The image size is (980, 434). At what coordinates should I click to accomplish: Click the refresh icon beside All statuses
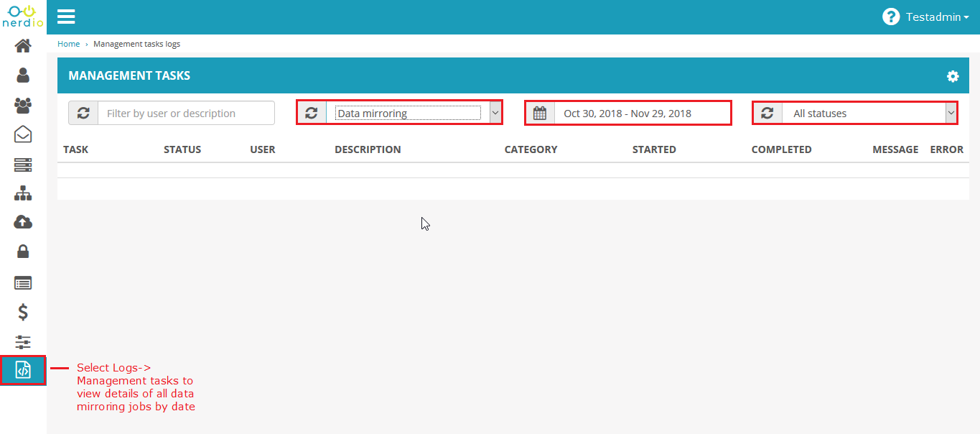coord(767,113)
